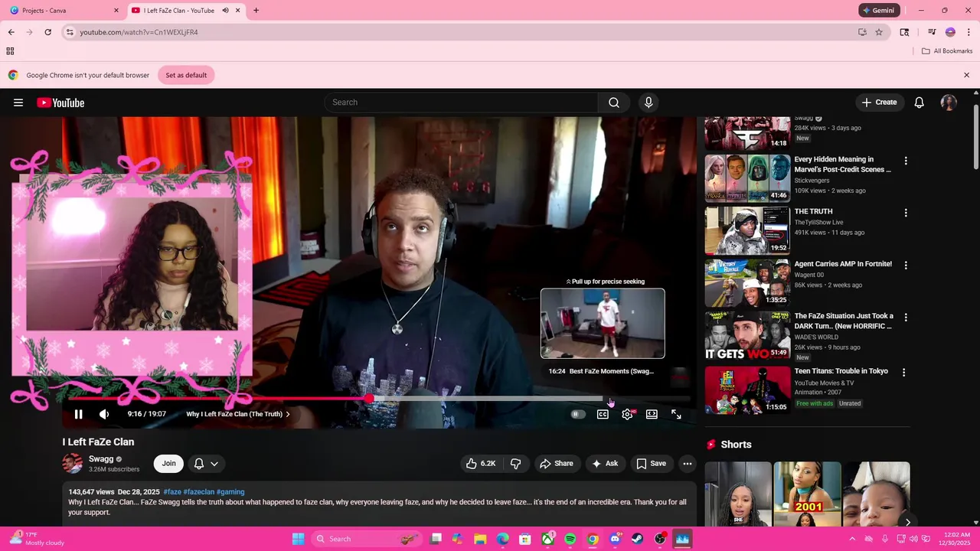The height and width of the screenshot is (551, 980).
Task: Dislike the video
Action: click(516, 464)
